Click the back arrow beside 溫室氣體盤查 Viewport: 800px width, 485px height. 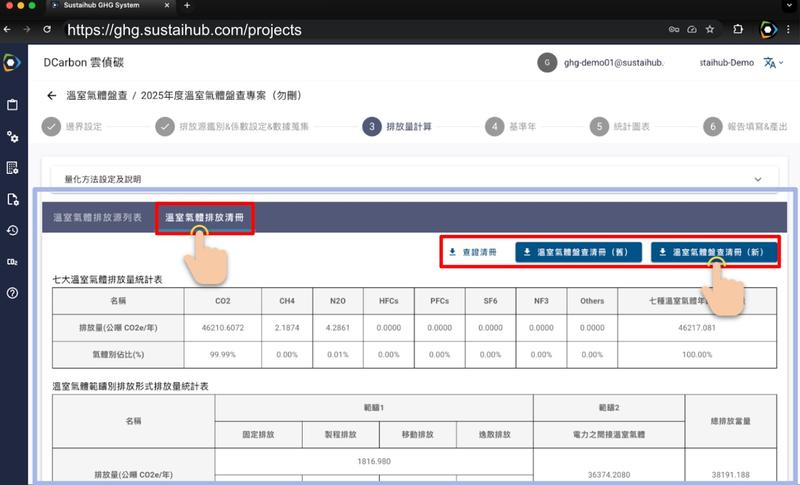51,96
